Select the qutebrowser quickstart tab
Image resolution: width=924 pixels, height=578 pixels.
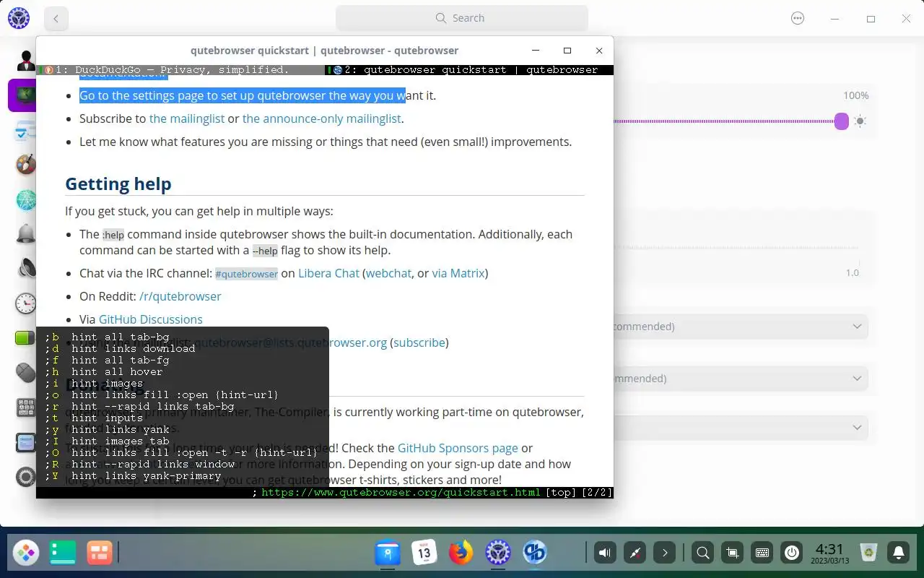pos(469,70)
